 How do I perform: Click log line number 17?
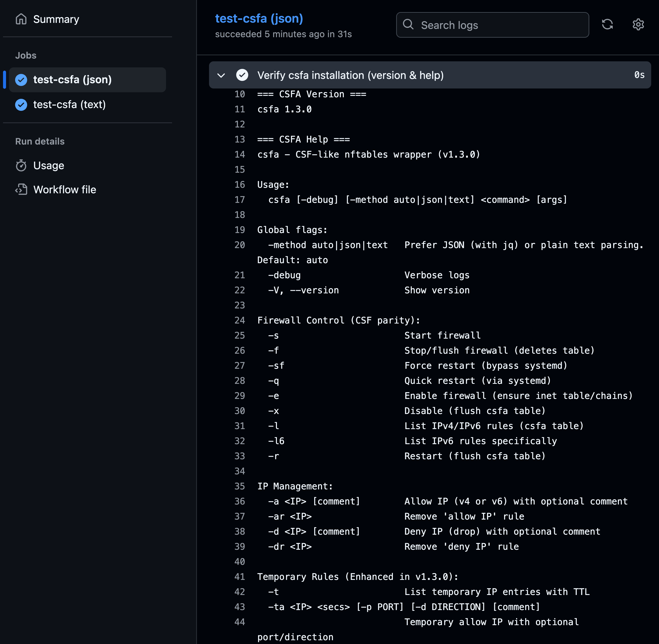(240, 200)
